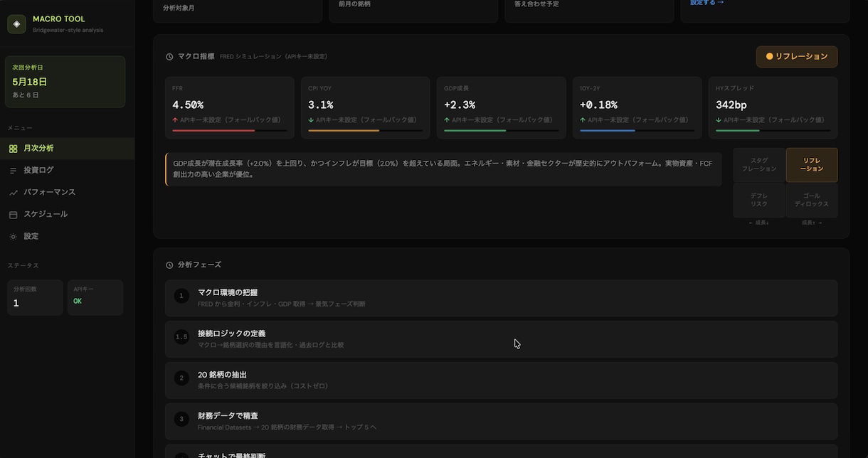This screenshot has width=868, height=458.
Task: Click the orange dot in リフレーション badge
Action: click(x=769, y=56)
